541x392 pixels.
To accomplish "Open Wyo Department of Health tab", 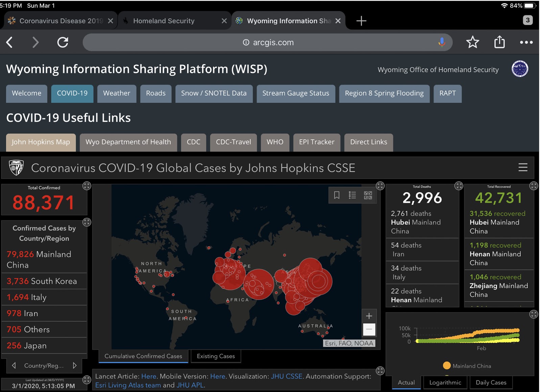I will pos(128,142).
